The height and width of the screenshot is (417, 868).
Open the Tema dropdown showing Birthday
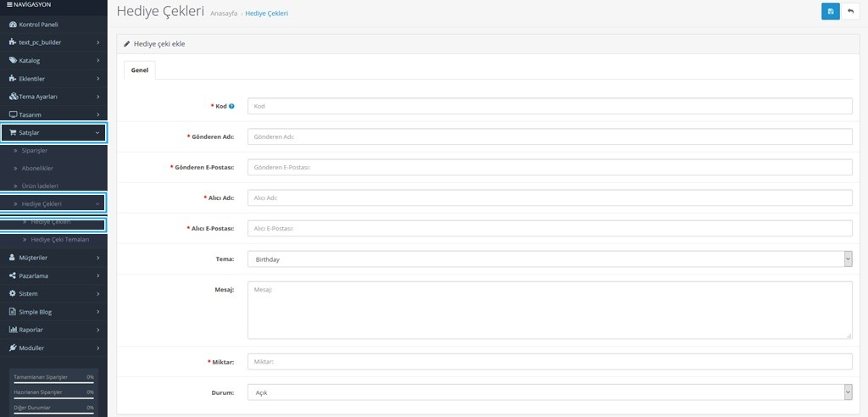tap(549, 259)
